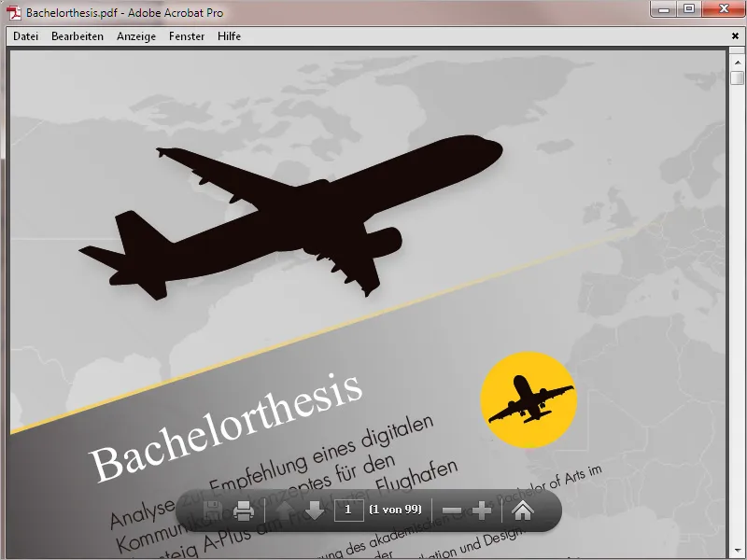Go to next page with down arrow
This screenshot has width=747, height=560.
pos(315,511)
